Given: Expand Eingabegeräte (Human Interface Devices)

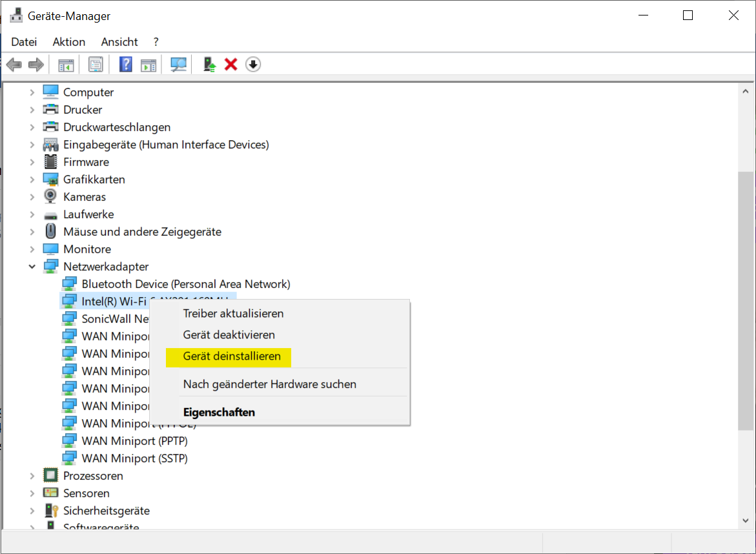Looking at the screenshot, I should 32,145.
